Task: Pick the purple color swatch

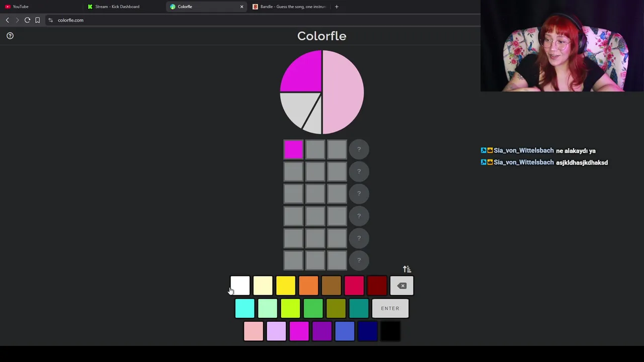Action: (322, 331)
